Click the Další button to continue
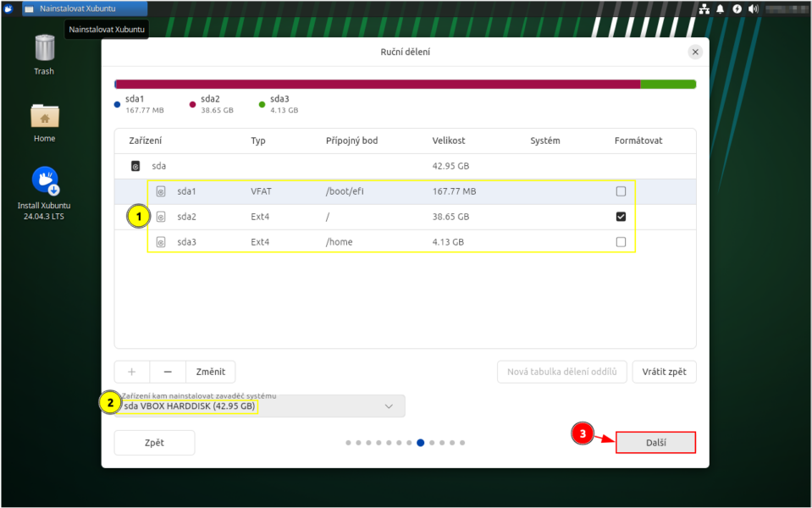The width and height of the screenshot is (812, 508). click(655, 443)
